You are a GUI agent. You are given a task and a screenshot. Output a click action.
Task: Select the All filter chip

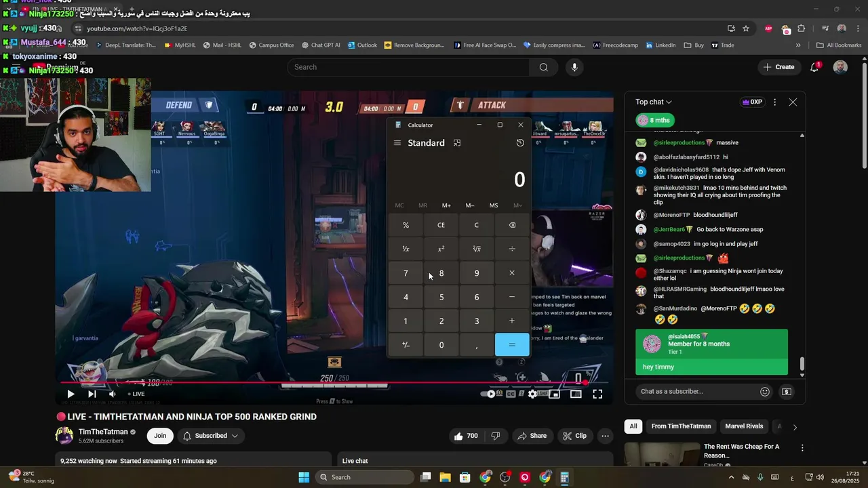[633, 426]
